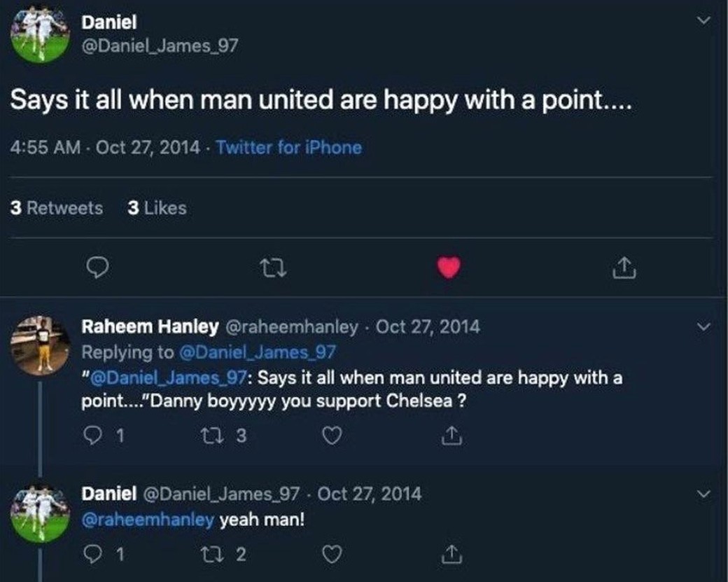Share Raheem Hanley's reply tweet
728x582 pixels.
point(451,436)
